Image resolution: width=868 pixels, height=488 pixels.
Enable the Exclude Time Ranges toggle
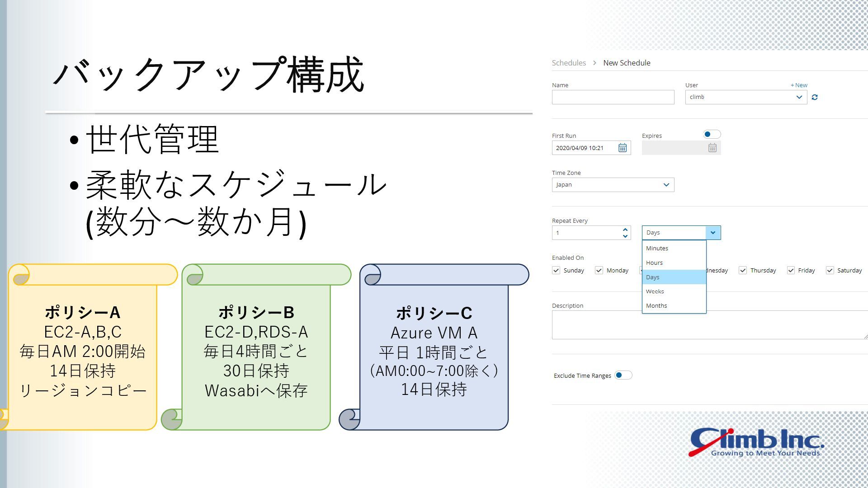tap(623, 375)
